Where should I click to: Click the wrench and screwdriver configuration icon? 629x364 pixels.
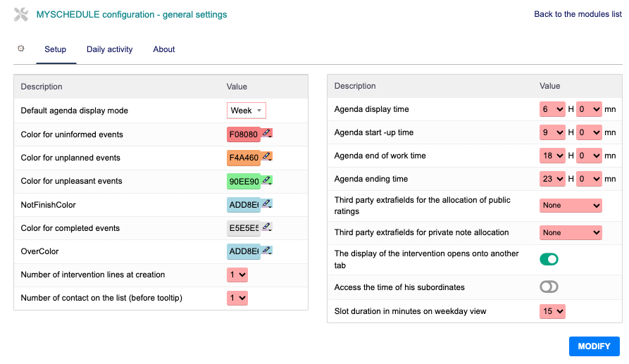tap(21, 14)
